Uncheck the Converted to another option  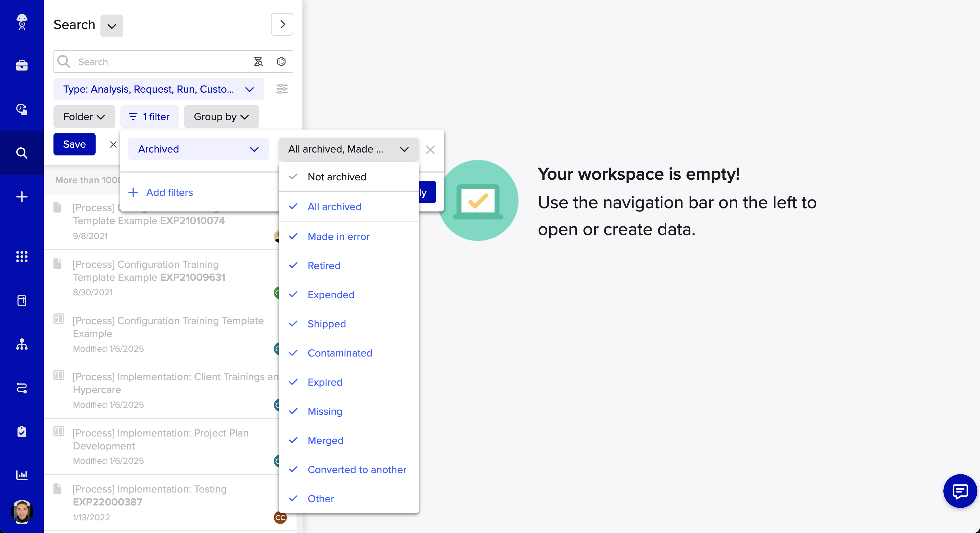click(348, 470)
